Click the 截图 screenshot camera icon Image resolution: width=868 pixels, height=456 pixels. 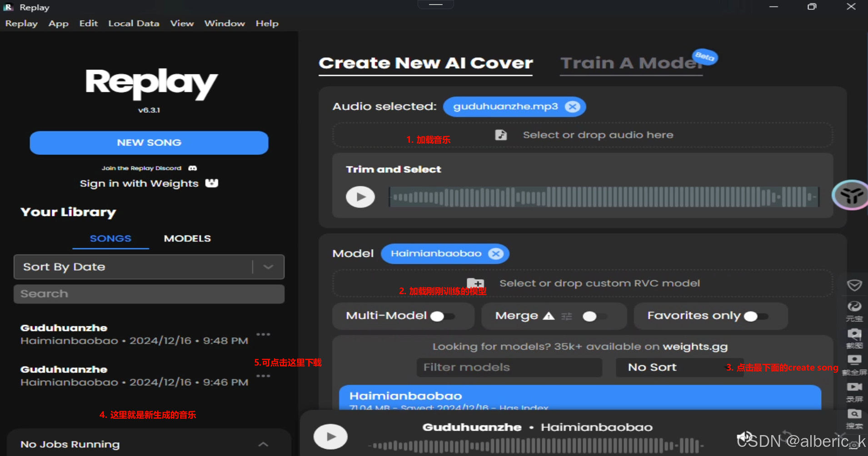[x=854, y=338]
